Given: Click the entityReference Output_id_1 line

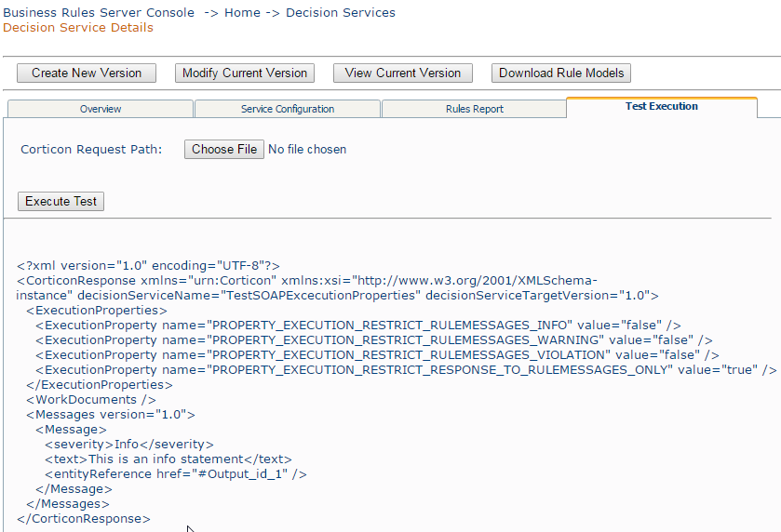Looking at the screenshot, I should (176, 474).
